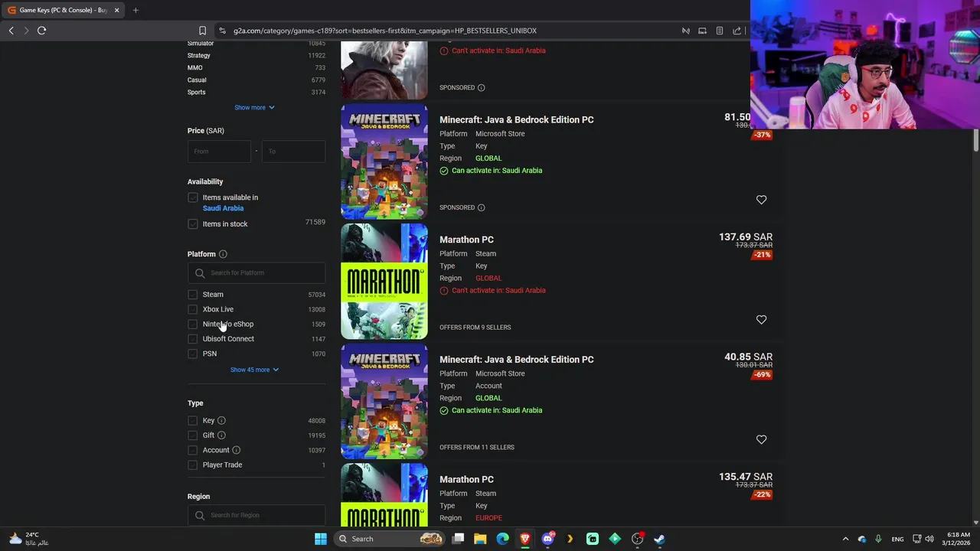Open the Game Keys browser tab
This screenshot has width=980, height=551.
(63, 10)
